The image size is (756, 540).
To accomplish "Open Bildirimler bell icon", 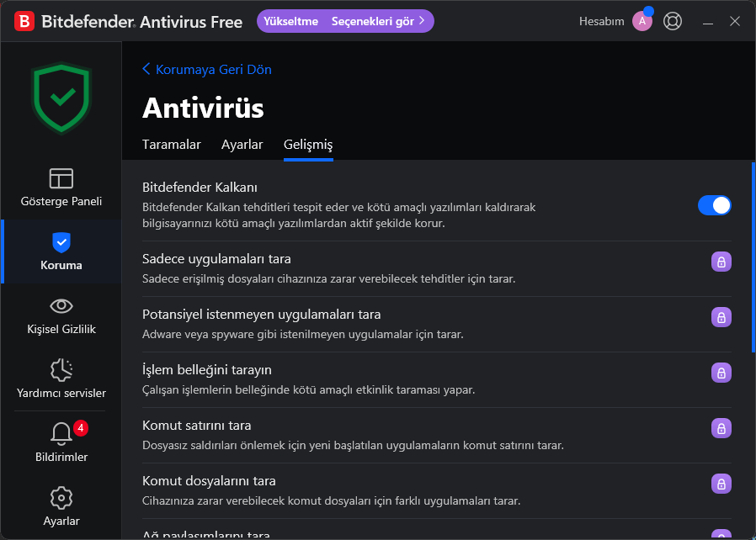I will point(61,434).
